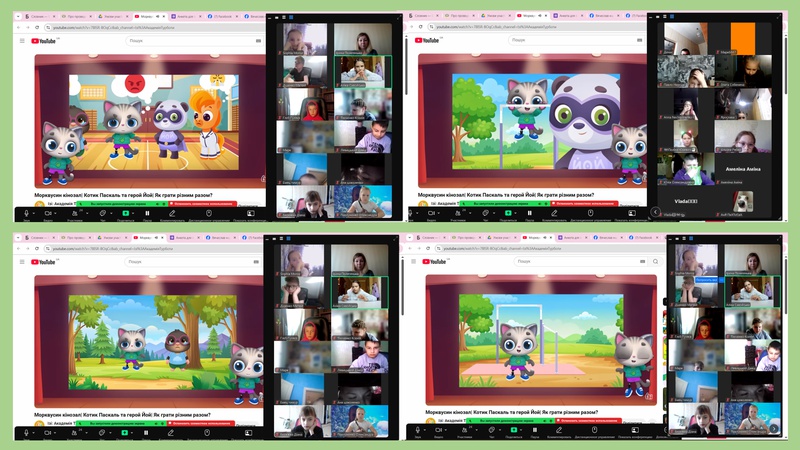The width and height of the screenshot is (800, 450).
Task: Click round previous-page arrow in top-right Zoom gallery
Action: 655,212
